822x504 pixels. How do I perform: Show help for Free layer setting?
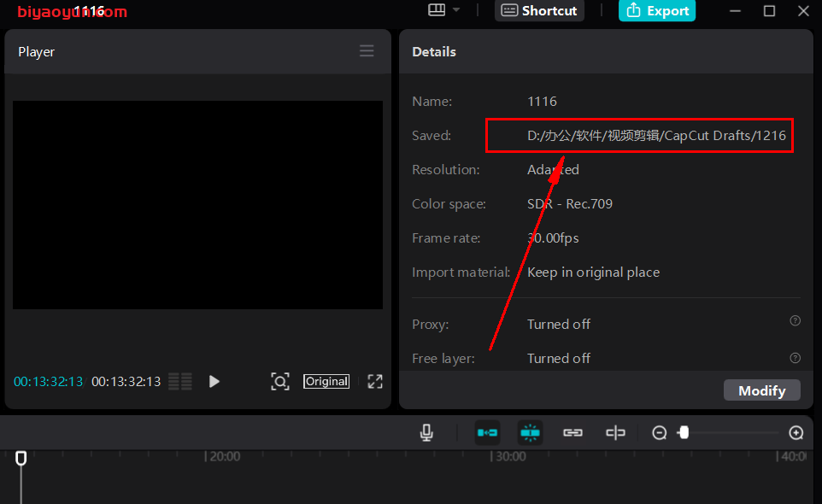point(795,358)
